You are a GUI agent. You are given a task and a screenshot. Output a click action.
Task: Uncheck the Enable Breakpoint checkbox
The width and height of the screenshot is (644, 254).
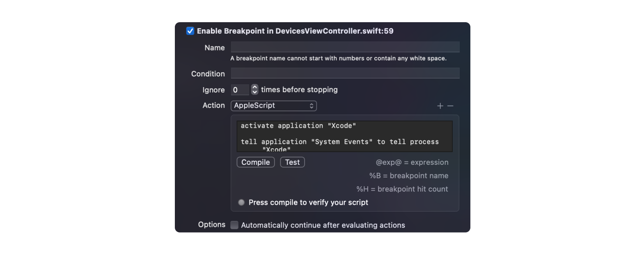point(190,31)
